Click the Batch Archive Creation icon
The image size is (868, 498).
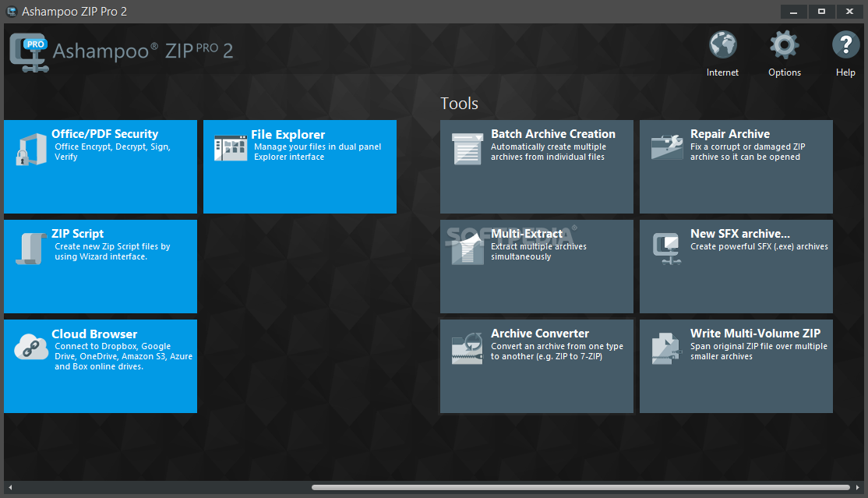[468, 148]
